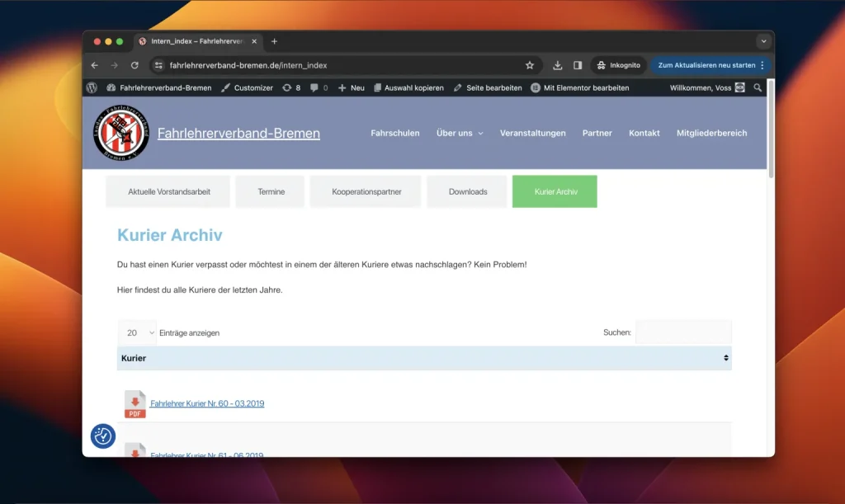This screenshot has width=845, height=504.
Task: Open the Neu add-content menu
Action: 352,87
